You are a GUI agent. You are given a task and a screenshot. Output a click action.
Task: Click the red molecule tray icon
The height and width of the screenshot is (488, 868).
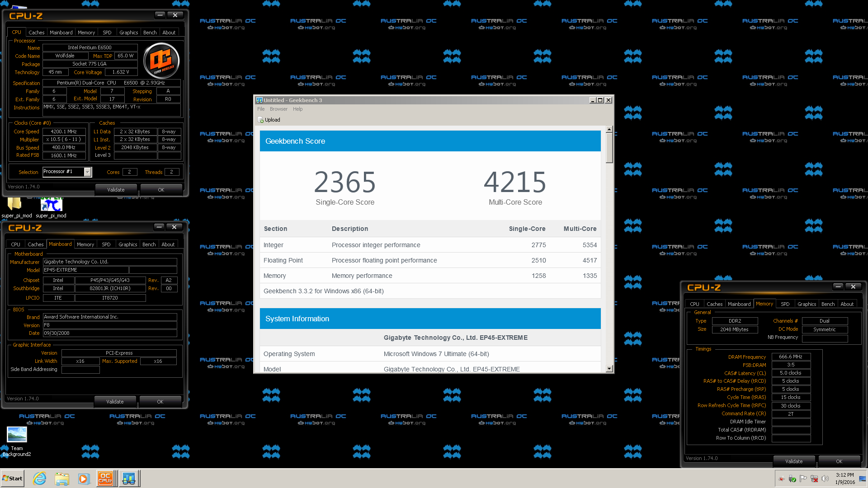pos(782,479)
